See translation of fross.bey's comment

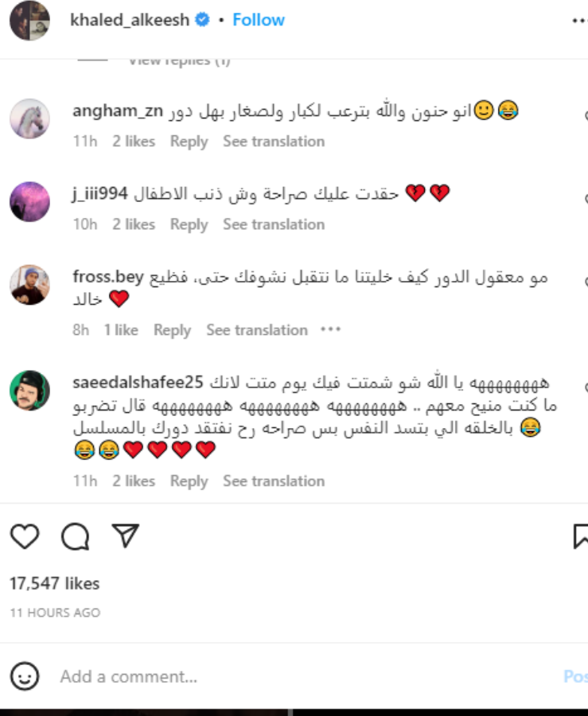tap(257, 329)
